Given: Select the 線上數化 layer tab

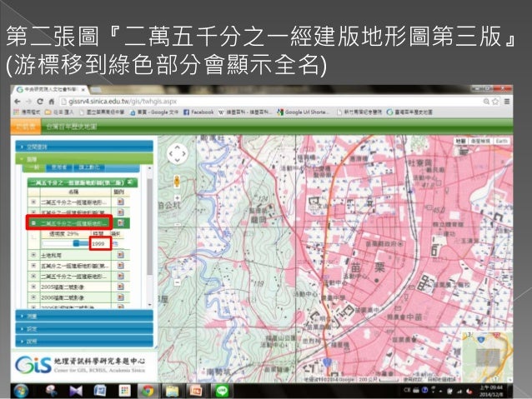Looking at the screenshot, I should point(89,167).
